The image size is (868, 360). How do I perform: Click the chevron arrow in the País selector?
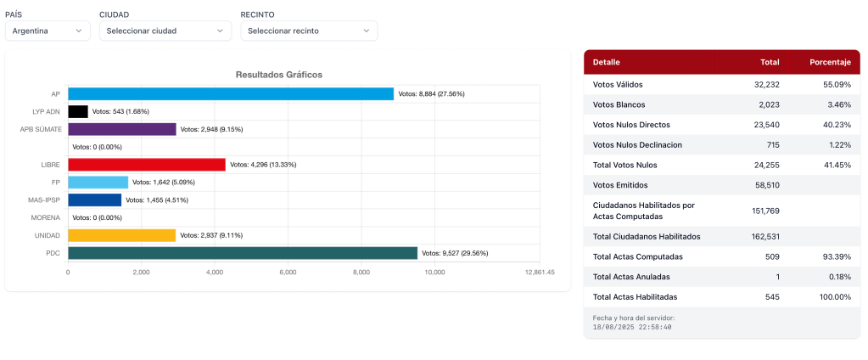pos(80,31)
